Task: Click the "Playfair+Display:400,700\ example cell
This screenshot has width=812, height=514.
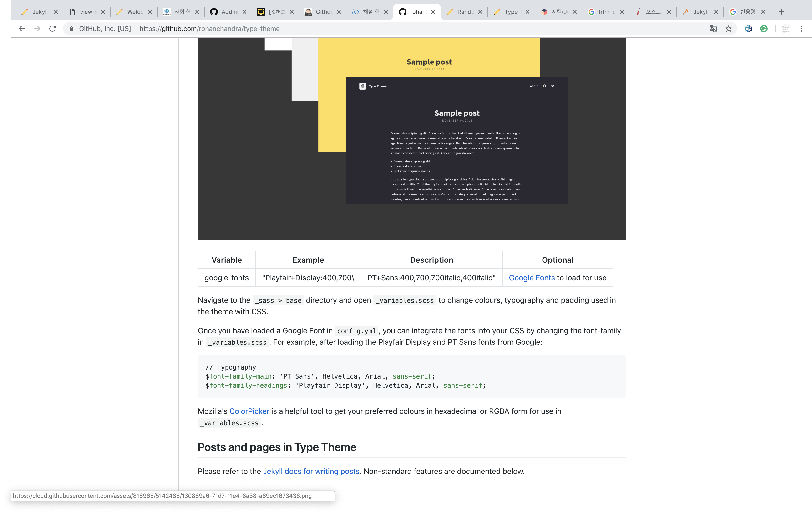Action: 308,278
